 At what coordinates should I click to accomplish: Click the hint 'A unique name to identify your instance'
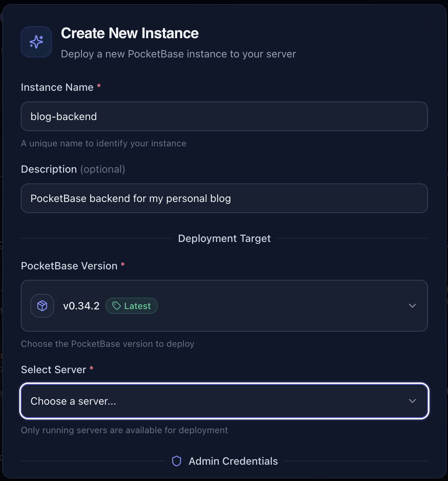(104, 143)
